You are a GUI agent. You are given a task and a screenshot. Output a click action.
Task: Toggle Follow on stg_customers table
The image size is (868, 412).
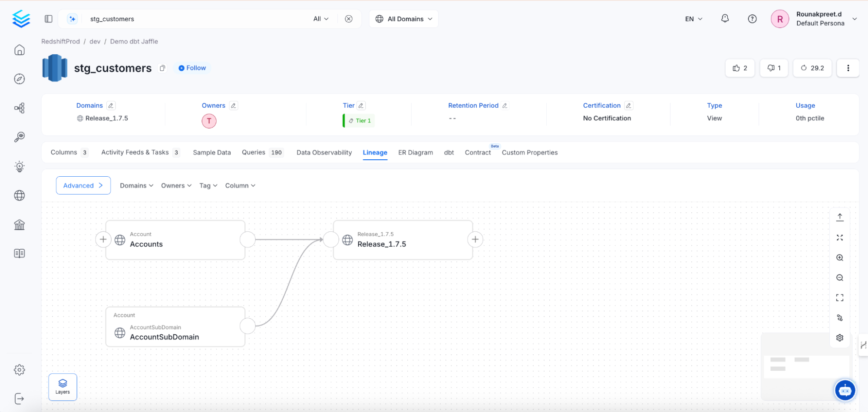pos(191,68)
